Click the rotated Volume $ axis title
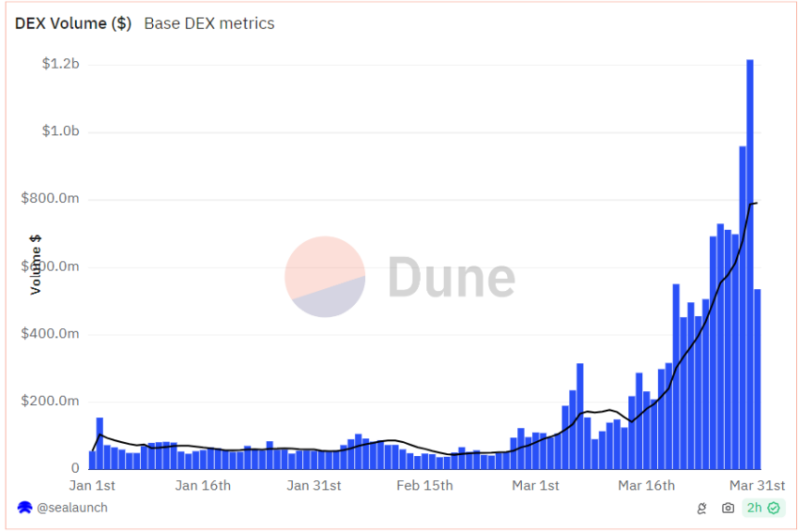This screenshot has height=532, width=798. pyautogui.click(x=35, y=265)
